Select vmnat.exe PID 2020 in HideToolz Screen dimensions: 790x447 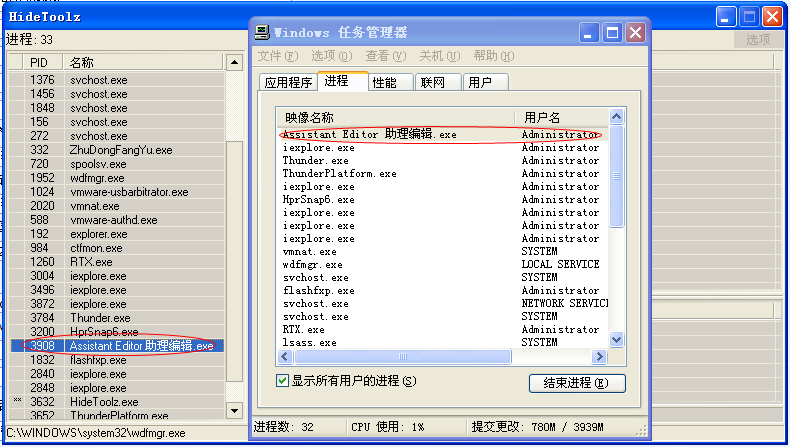(x=117, y=206)
